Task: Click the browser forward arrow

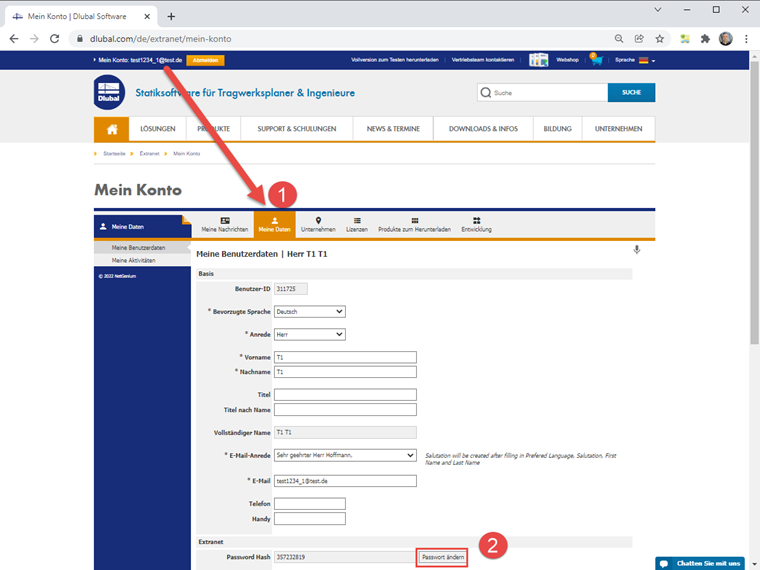Action: coord(34,39)
